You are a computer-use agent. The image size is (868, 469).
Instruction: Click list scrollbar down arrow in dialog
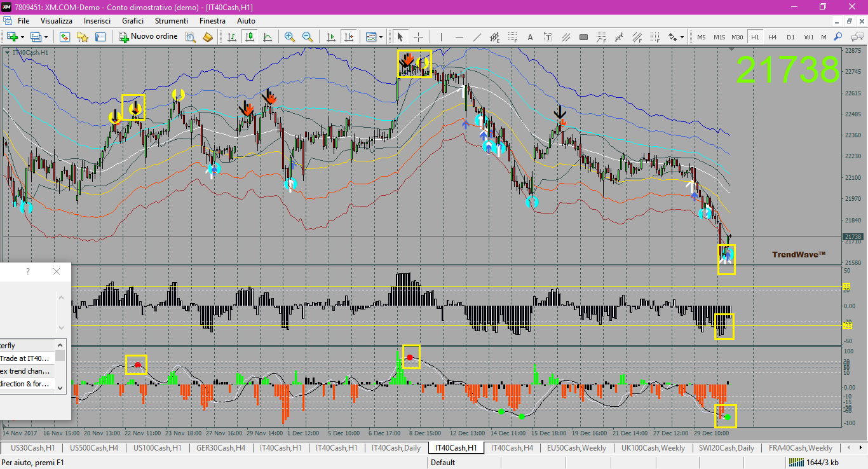tap(60, 387)
